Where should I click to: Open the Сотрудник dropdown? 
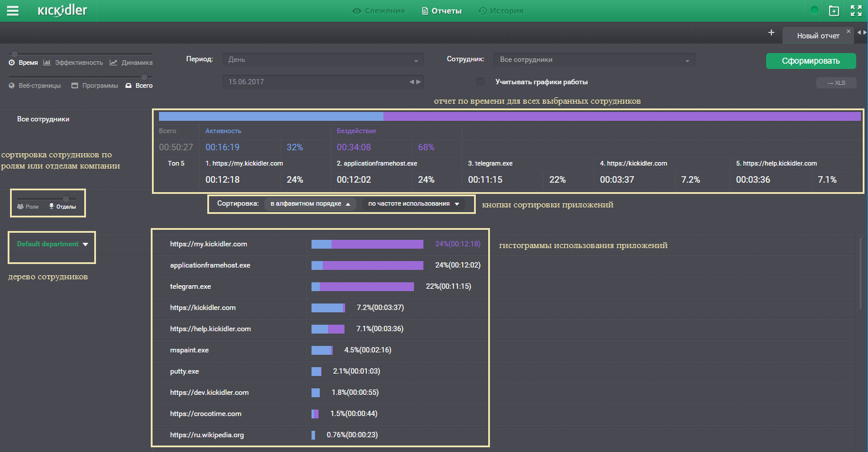coord(595,60)
